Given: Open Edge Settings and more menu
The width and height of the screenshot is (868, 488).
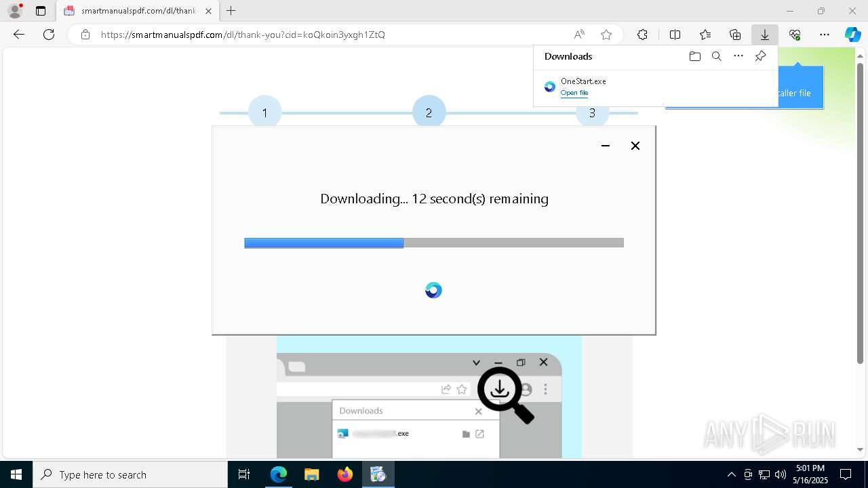Looking at the screenshot, I should click(x=825, y=35).
